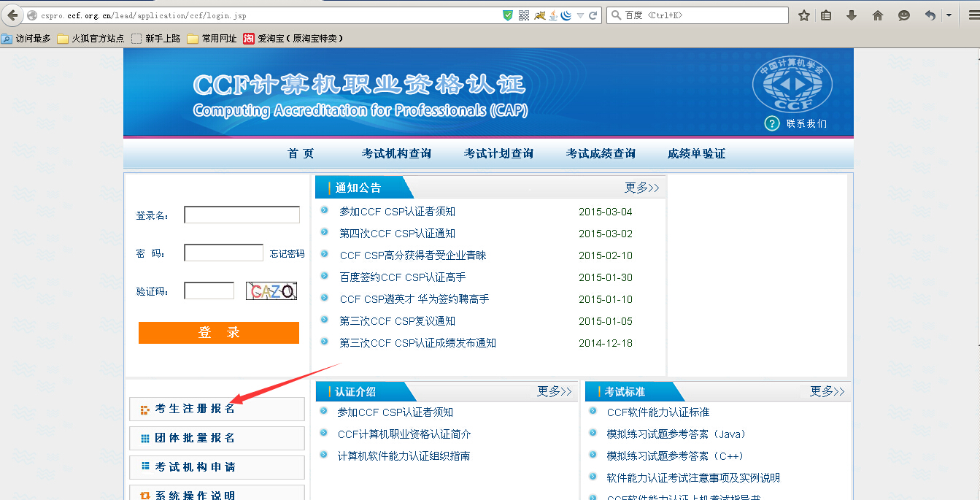Open the 火狐官方站点 bookmark folder
The image size is (980, 500).
tap(90, 39)
